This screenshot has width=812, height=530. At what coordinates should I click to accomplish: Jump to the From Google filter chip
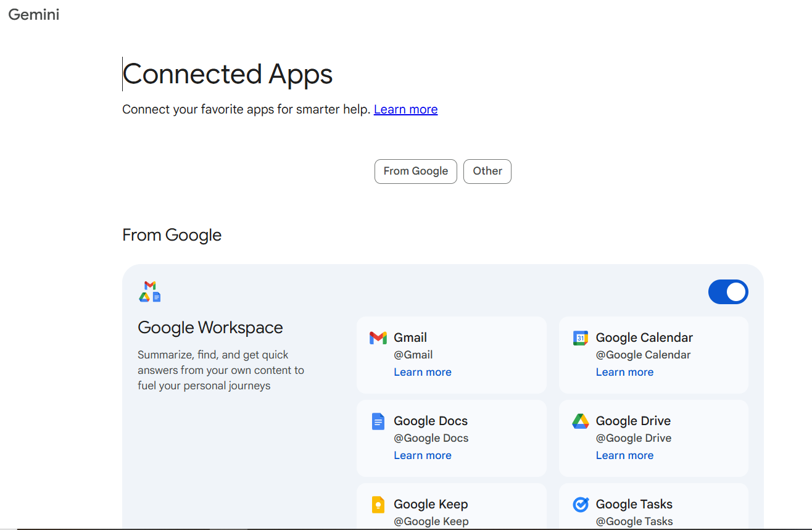click(x=416, y=172)
